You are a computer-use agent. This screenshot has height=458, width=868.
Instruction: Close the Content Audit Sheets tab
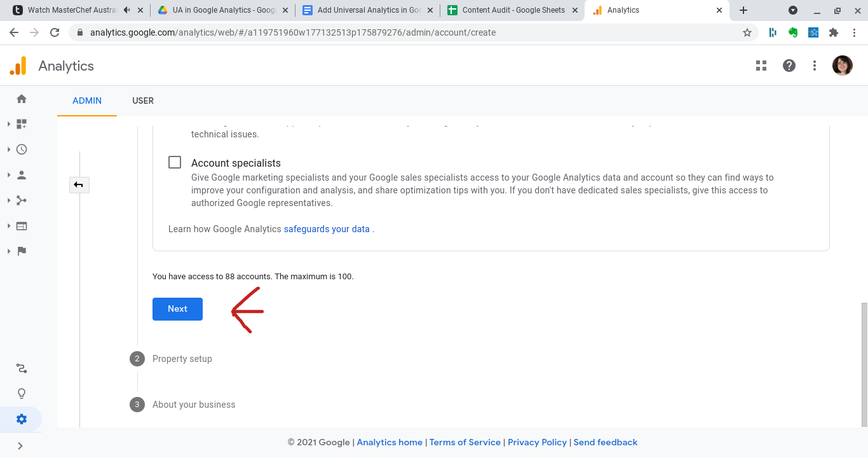pos(574,10)
